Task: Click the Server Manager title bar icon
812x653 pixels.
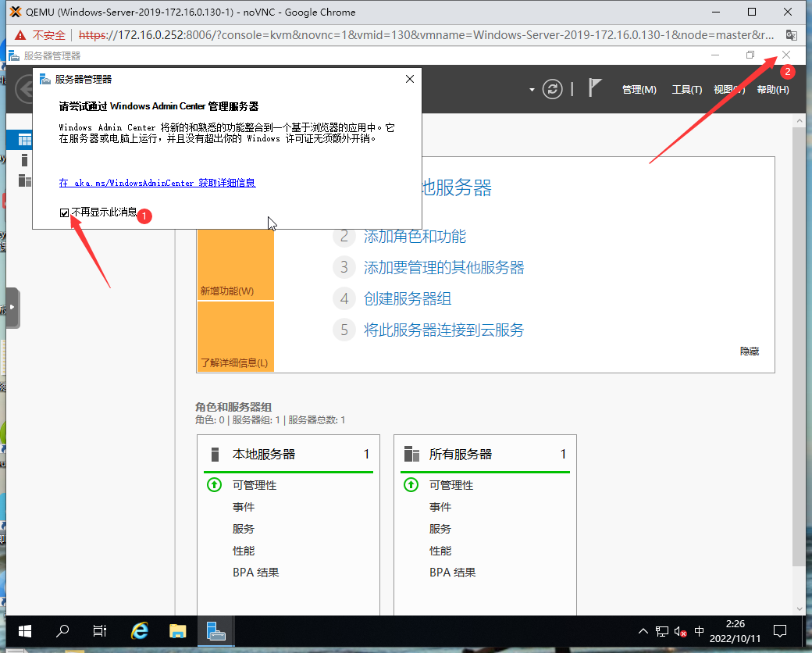Action: 13,55
